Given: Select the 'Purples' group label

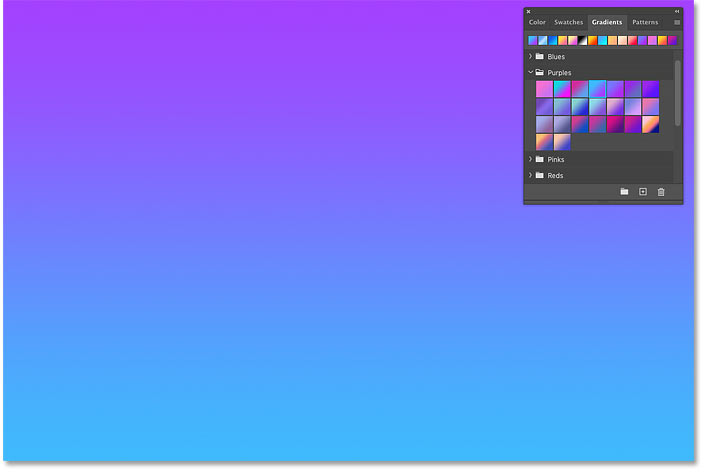Looking at the screenshot, I should (x=559, y=73).
